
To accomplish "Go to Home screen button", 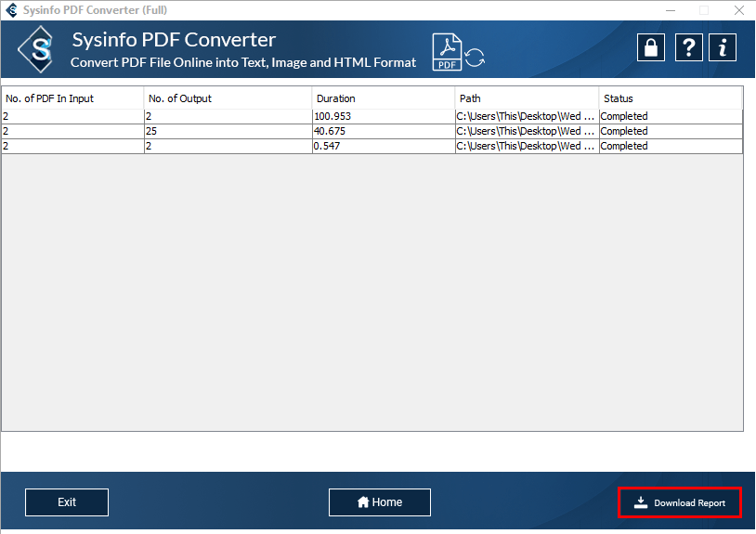I will tap(379, 502).
